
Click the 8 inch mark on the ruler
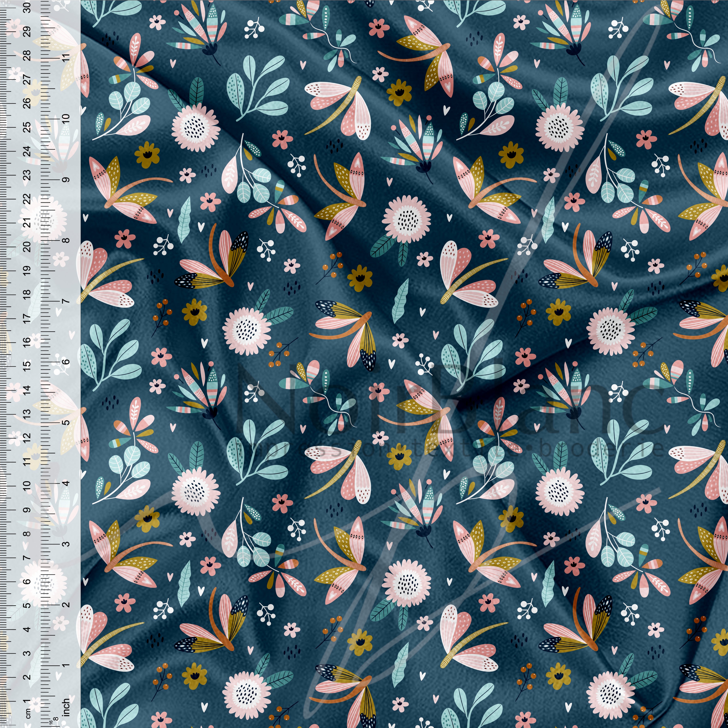(66, 240)
